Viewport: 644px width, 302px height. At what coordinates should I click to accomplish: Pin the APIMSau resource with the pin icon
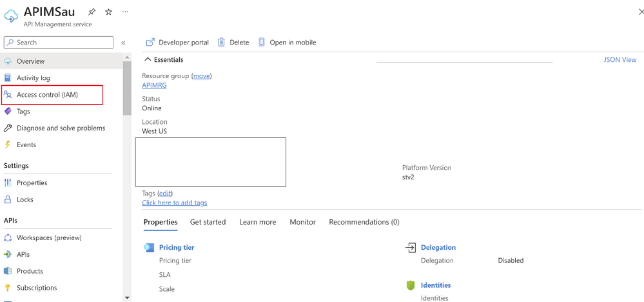[x=92, y=12]
